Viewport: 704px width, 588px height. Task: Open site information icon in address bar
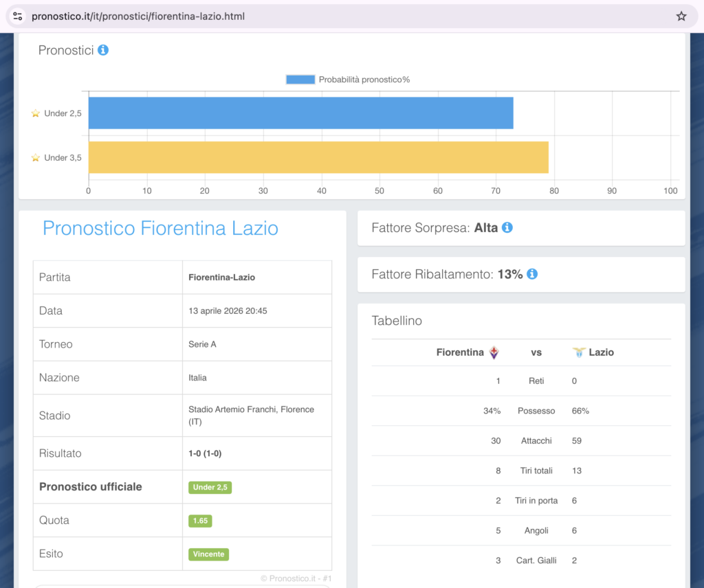(x=18, y=16)
